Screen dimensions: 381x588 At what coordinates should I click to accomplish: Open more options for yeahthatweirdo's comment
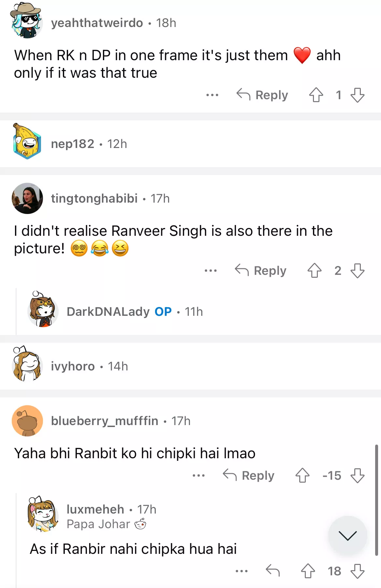pyautogui.click(x=212, y=95)
